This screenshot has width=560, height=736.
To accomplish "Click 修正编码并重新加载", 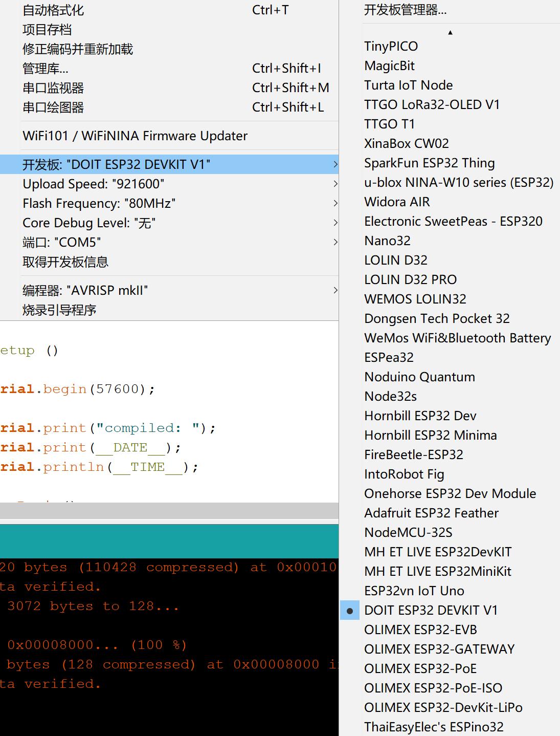I will click(x=77, y=50).
